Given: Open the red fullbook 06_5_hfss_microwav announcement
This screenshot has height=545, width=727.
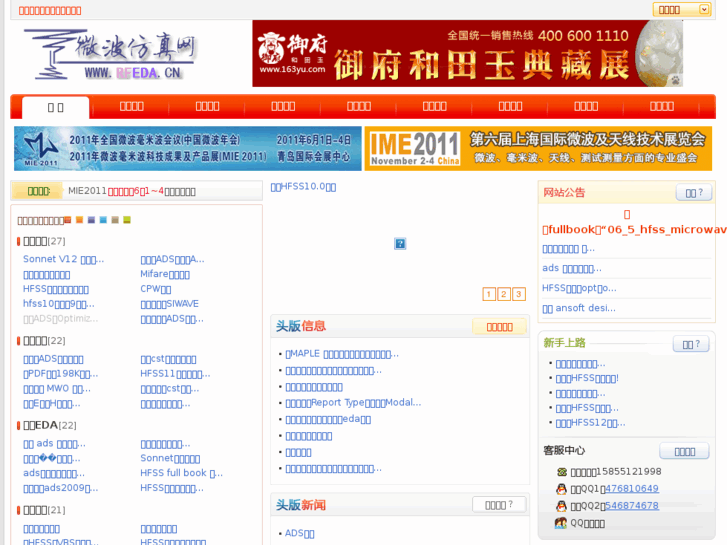Looking at the screenshot, I should pyautogui.click(x=634, y=230).
